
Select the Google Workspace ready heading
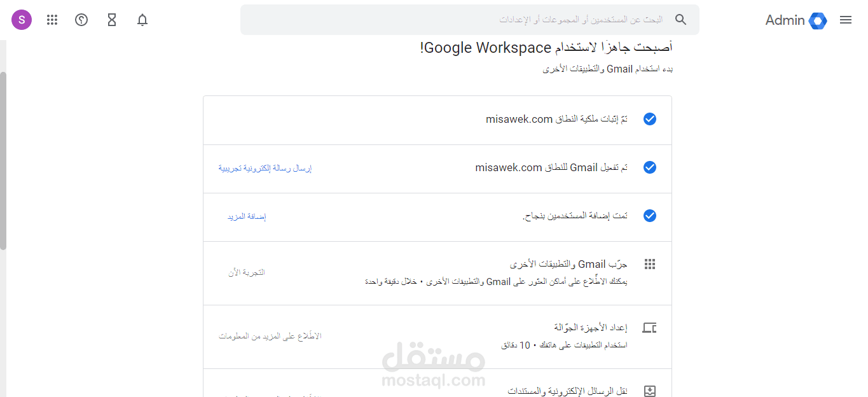click(x=546, y=48)
